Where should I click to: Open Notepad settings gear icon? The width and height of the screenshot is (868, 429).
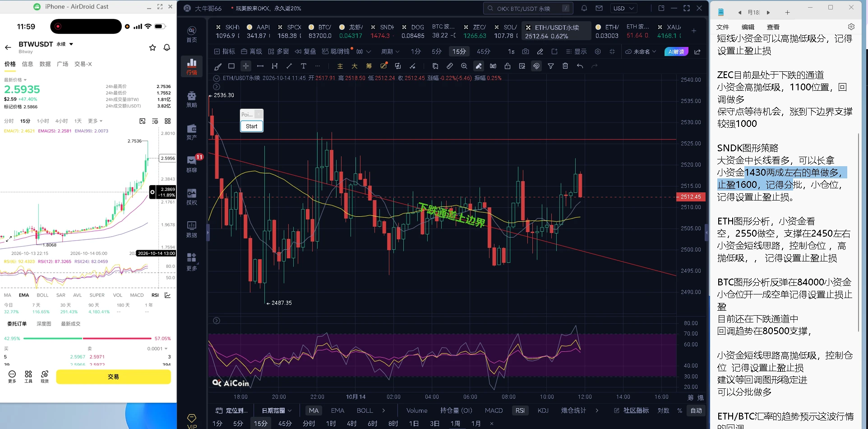tap(851, 27)
